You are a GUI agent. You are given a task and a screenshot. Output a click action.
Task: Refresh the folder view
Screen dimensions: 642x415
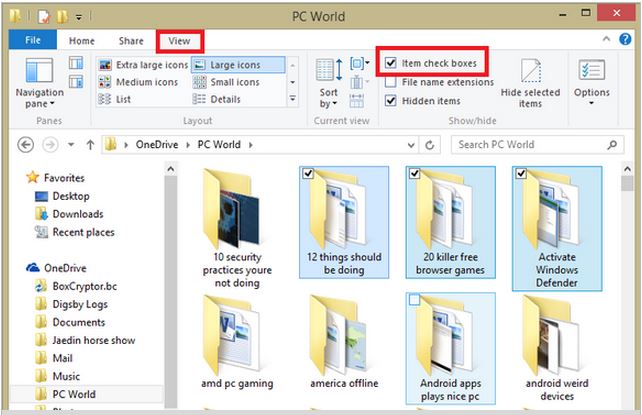tap(430, 145)
